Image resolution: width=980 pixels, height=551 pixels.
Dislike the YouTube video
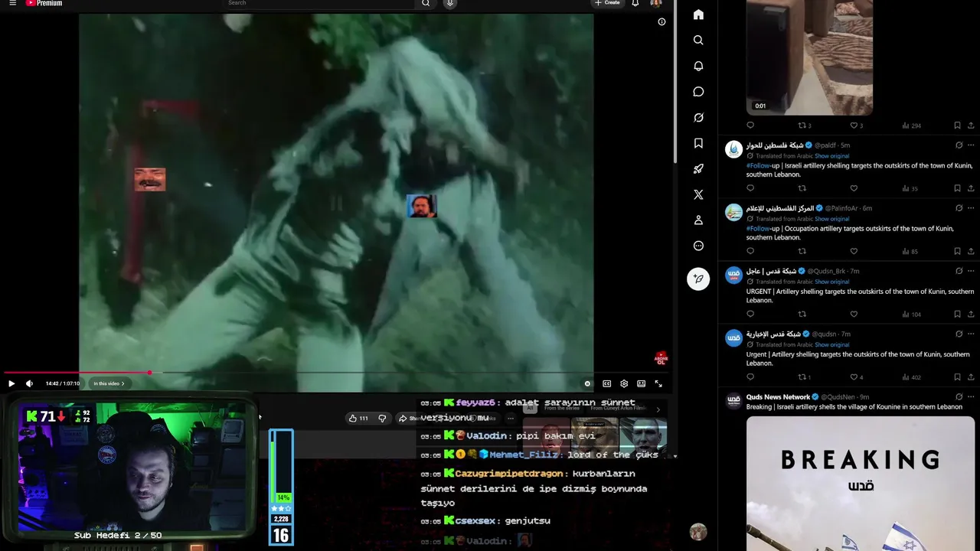click(x=382, y=418)
